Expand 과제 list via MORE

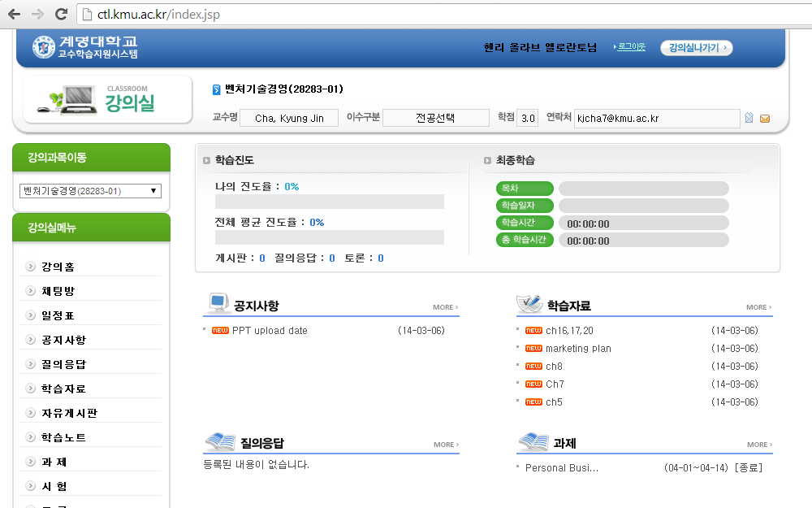point(758,445)
